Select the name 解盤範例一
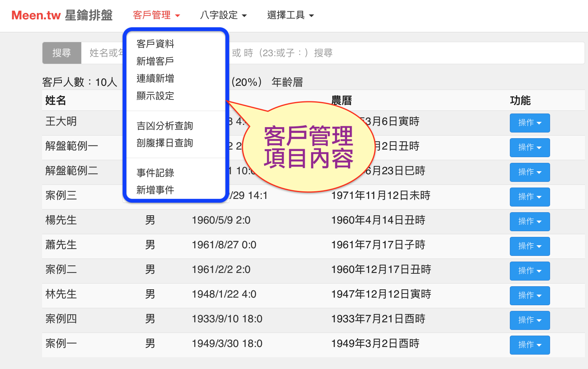 pyautogui.click(x=72, y=146)
